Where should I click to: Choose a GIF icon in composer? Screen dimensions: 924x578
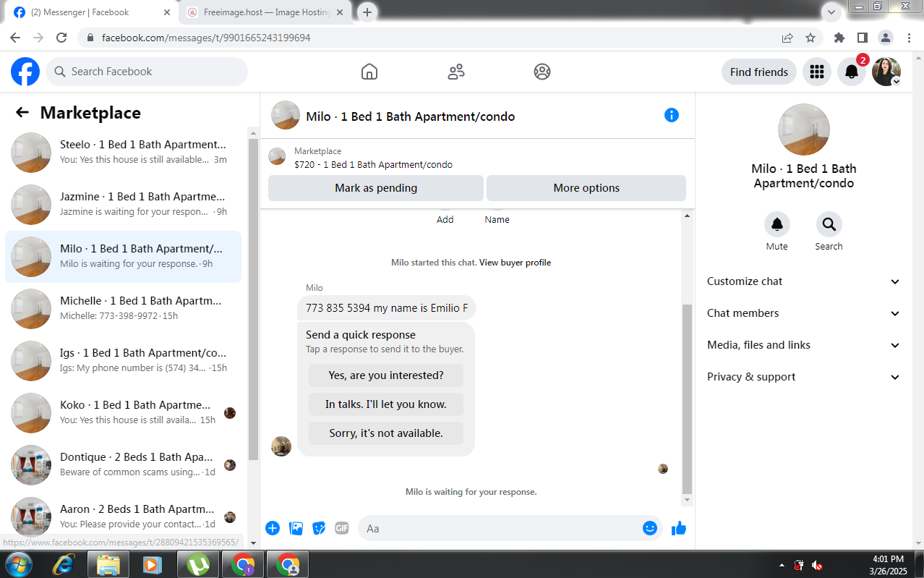[x=342, y=528]
